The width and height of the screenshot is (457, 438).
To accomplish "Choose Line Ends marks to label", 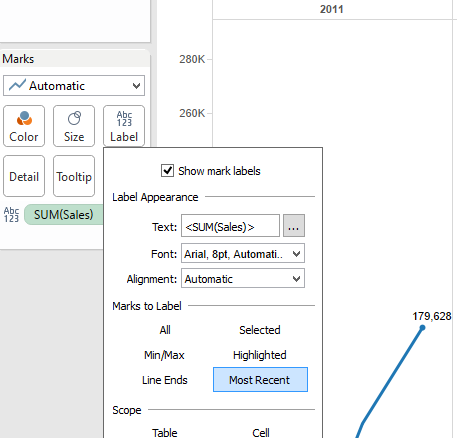I will click(x=165, y=380).
